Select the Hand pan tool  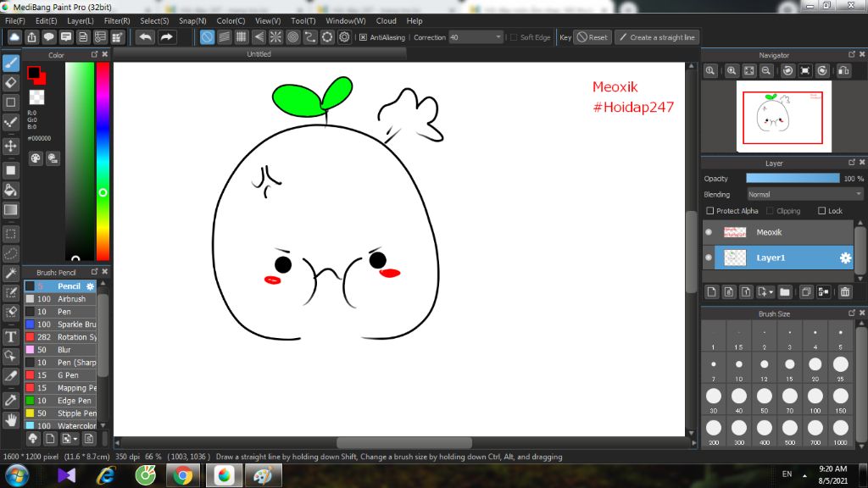click(10, 420)
